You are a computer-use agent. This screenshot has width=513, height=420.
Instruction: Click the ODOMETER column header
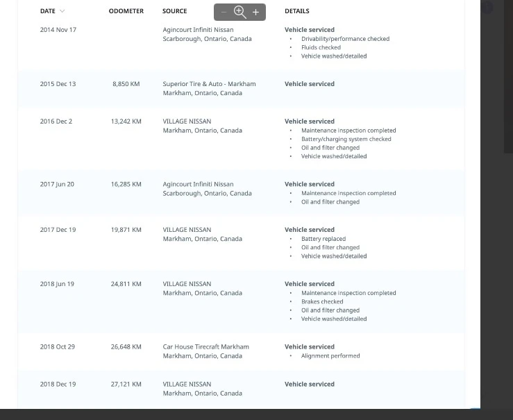click(126, 11)
